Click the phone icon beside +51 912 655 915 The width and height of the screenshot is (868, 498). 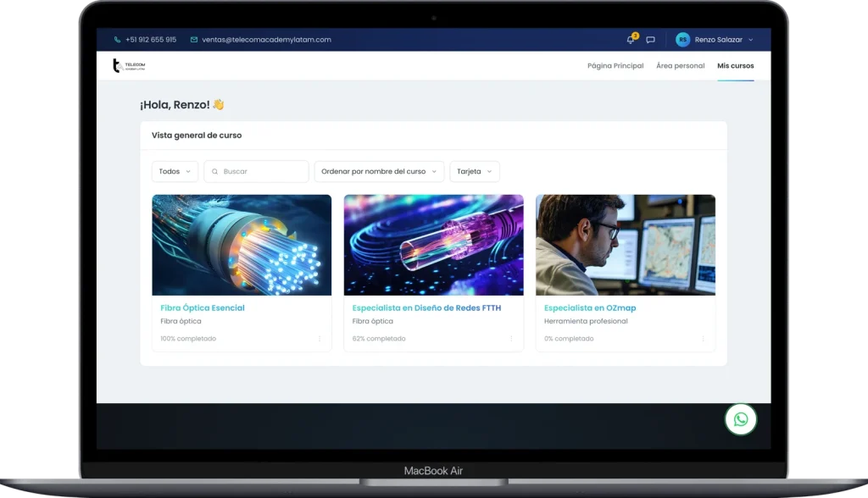click(x=117, y=40)
